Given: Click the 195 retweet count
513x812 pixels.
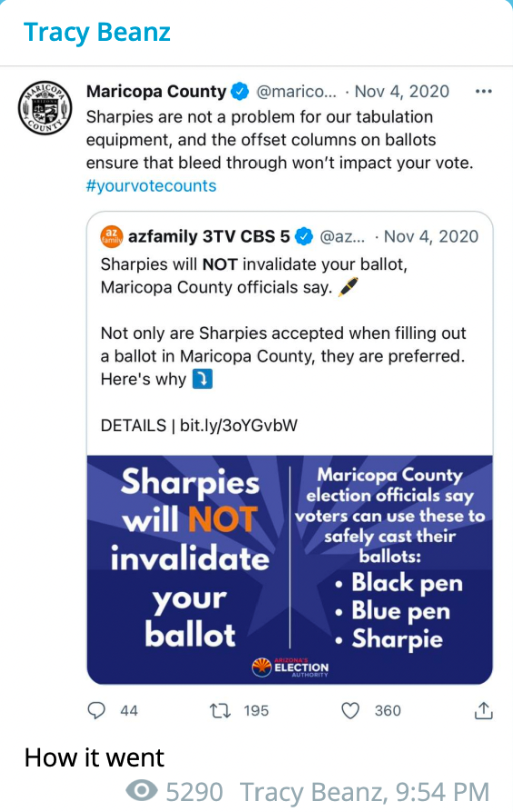Looking at the screenshot, I should coord(256,711).
